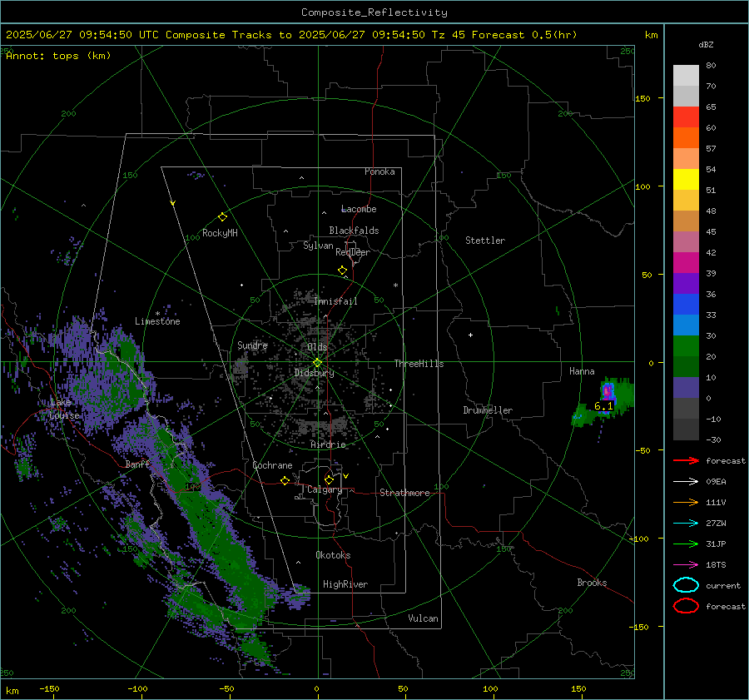Image resolution: width=749 pixels, height=700 pixels.
Task: Click the RedDeer city label
Action: point(353,252)
